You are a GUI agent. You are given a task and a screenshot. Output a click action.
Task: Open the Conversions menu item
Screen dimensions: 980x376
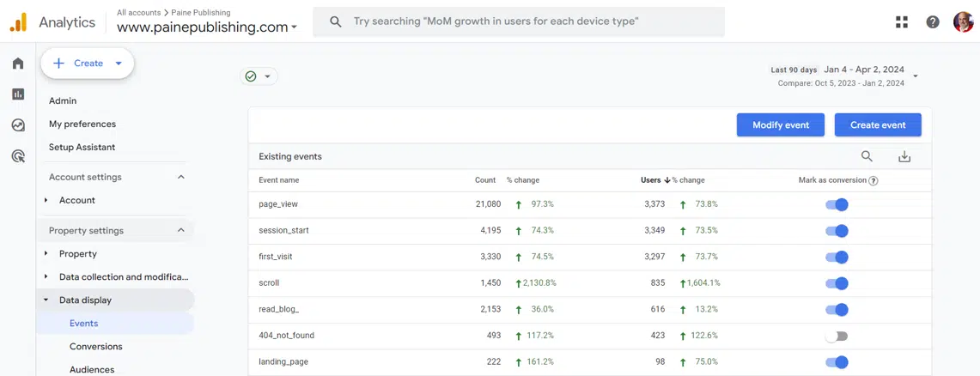point(95,347)
